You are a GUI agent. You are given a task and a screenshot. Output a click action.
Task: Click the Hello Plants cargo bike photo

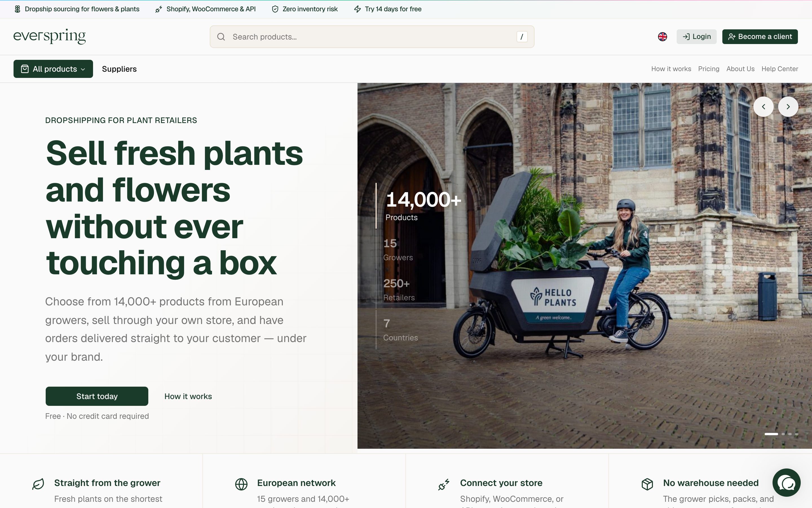(x=584, y=266)
